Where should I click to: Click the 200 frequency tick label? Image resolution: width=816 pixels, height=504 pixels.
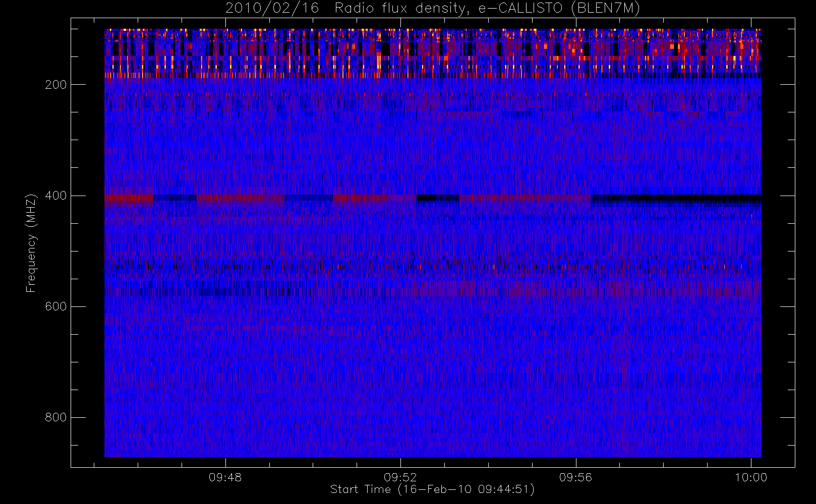point(55,85)
